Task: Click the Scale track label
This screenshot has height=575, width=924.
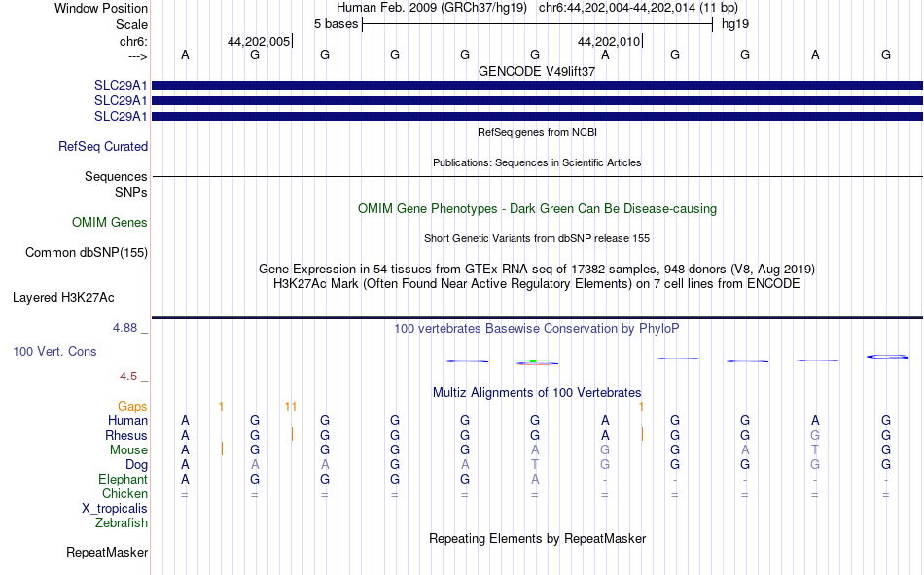Action: tap(131, 24)
